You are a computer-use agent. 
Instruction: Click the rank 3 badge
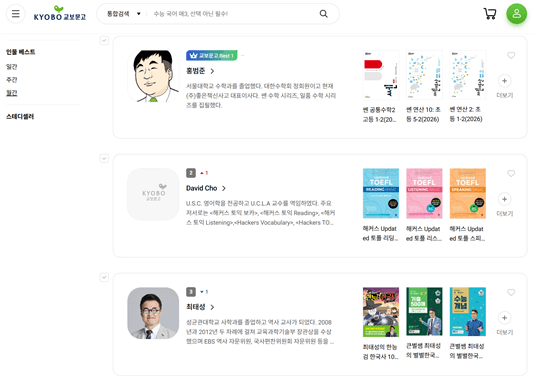[x=191, y=292]
